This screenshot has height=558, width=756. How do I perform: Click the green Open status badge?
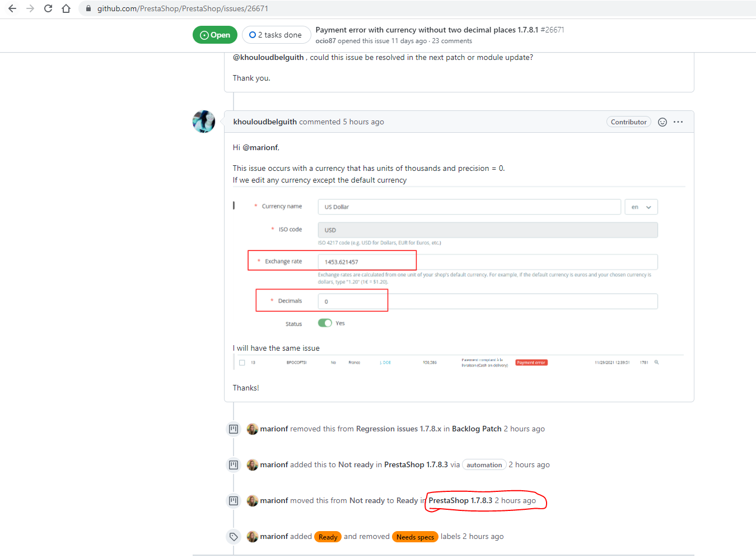(x=215, y=35)
